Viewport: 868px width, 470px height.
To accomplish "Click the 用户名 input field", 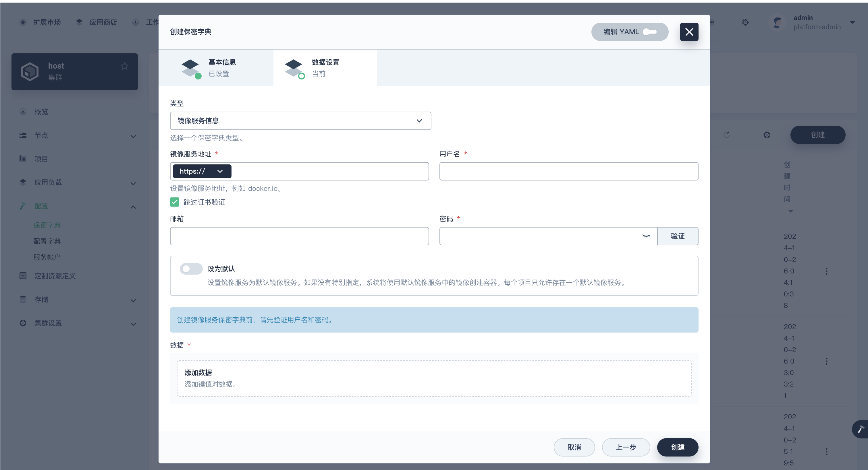I will pos(568,171).
